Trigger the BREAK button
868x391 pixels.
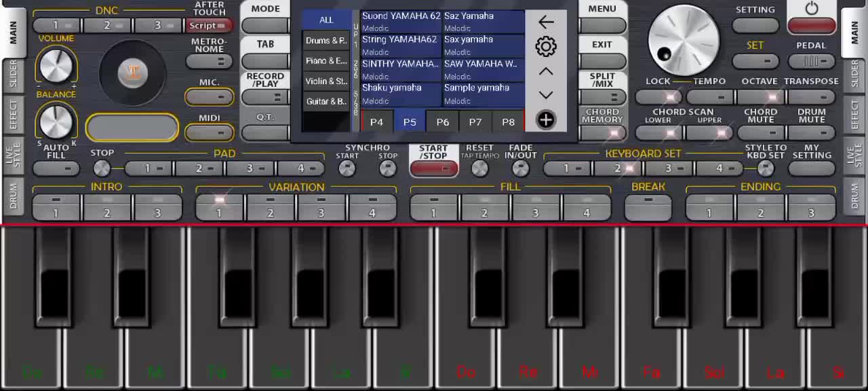(648, 207)
